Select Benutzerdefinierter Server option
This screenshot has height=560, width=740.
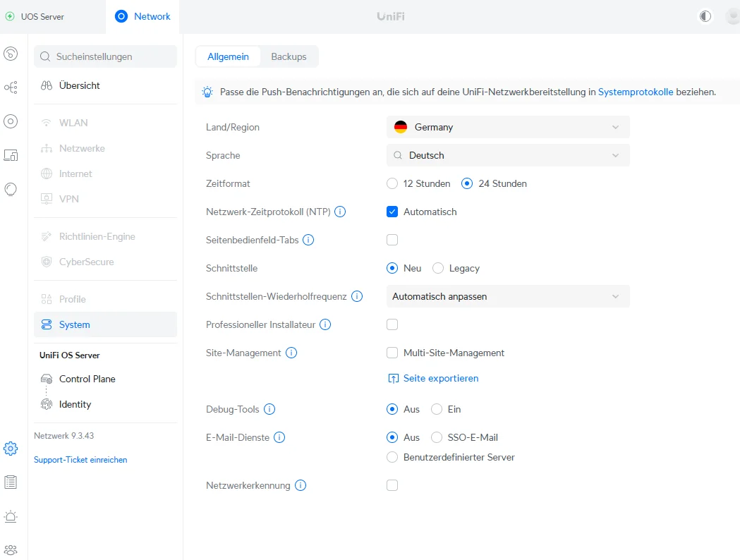[x=392, y=457]
